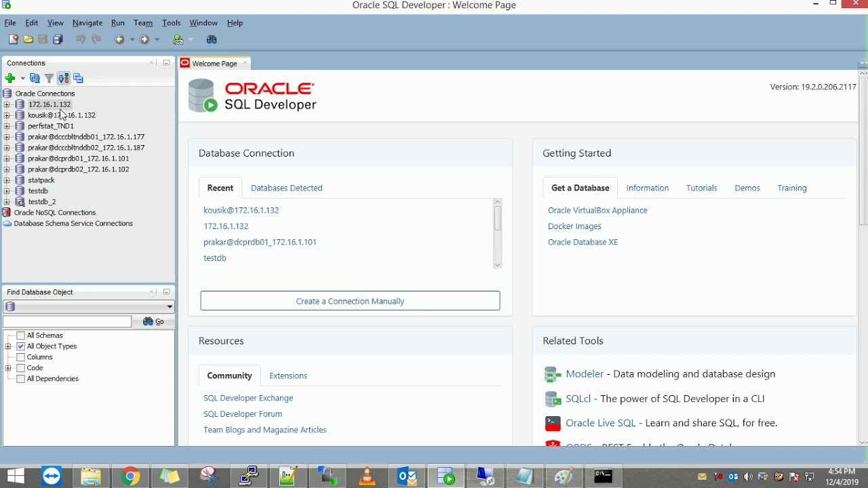The height and width of the screenshot is (488, 868).
Task: Open Snipping Tool from the taskbar
Action: (x=210, y=476)
